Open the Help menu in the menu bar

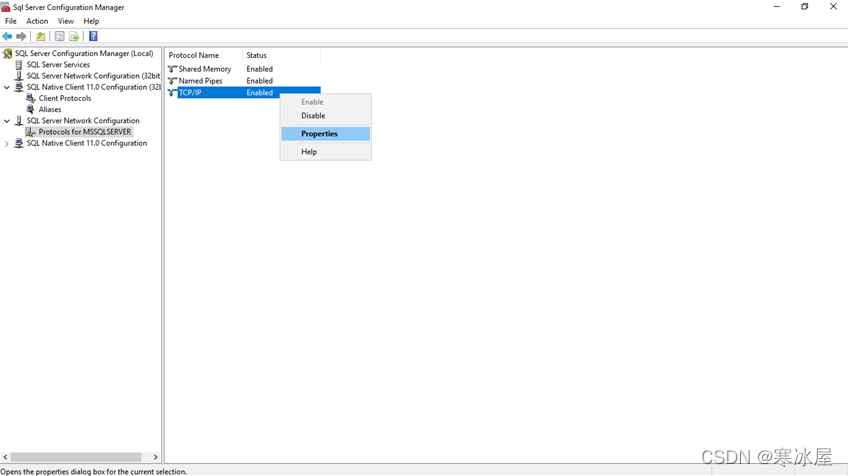91,21
